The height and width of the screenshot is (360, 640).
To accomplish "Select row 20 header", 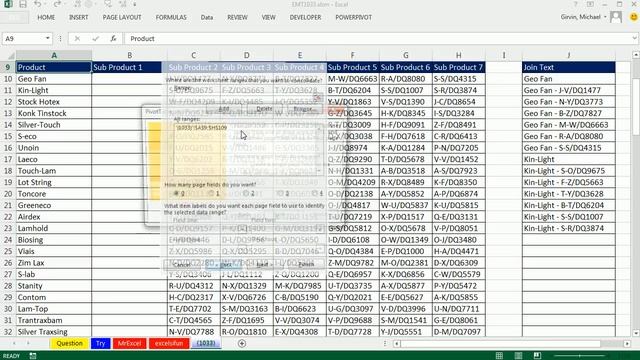I will (x=8, y=194).
